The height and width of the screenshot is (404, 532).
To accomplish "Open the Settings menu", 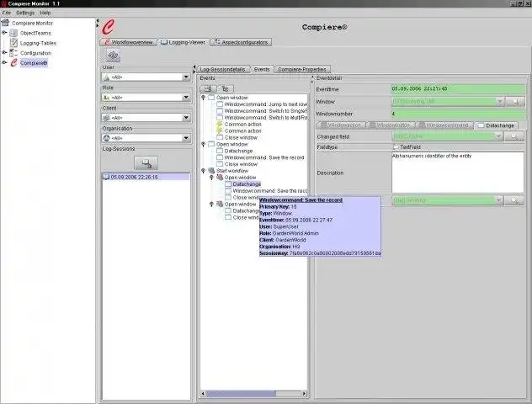I will 25,13.
